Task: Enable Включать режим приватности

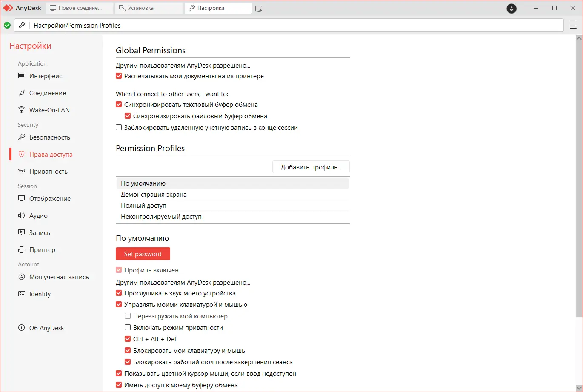Action: tap(128, 328)
